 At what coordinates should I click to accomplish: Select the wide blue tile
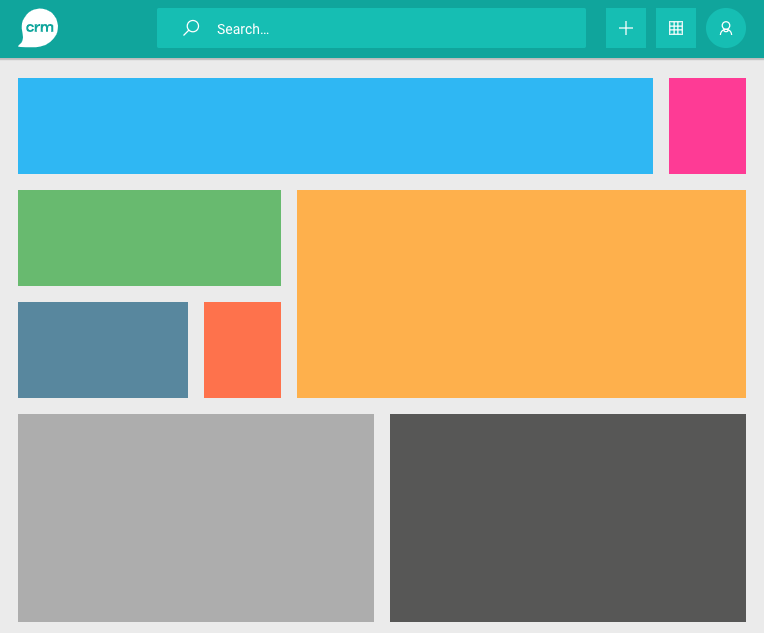pos(335,126)
